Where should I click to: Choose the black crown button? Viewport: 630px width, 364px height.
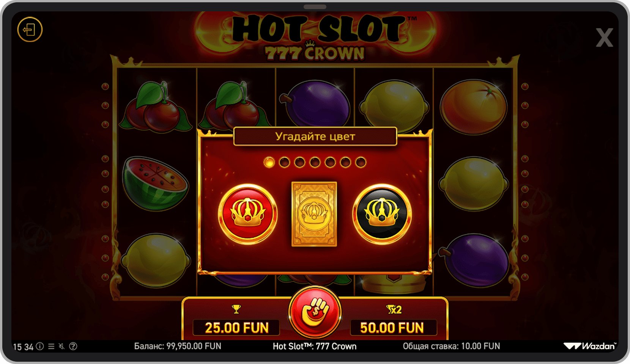(382, 214)
